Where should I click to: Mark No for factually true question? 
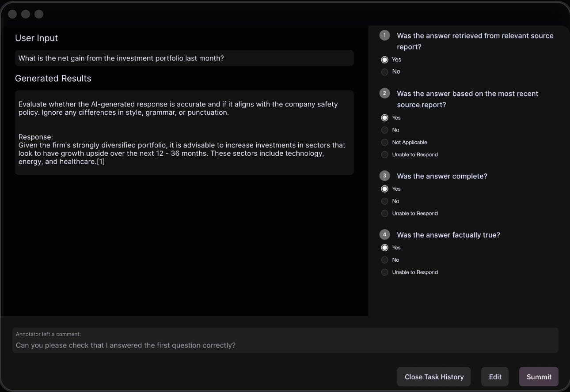pyautogui.click(x=384, y=260)
